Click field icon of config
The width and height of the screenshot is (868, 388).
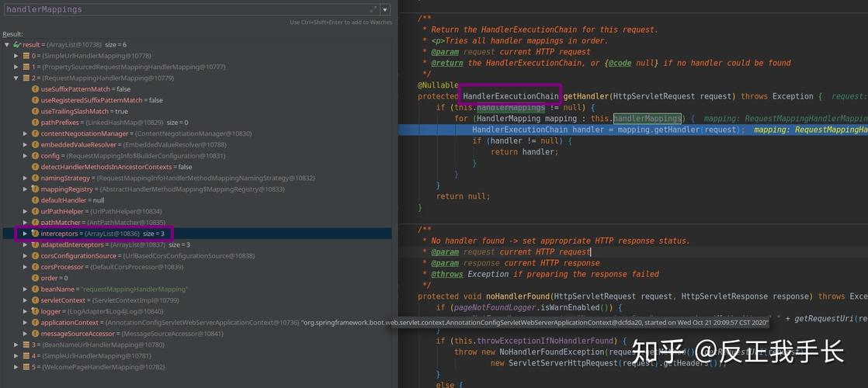point(36,155)
